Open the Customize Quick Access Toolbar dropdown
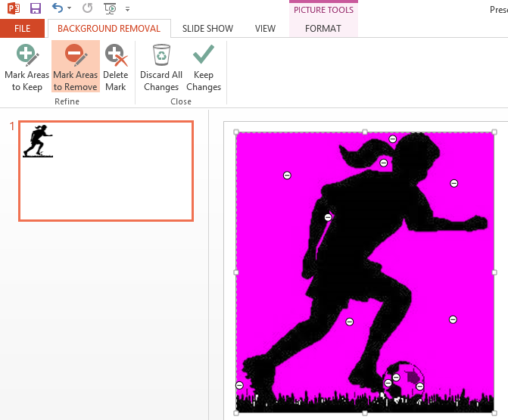 tap(127, 9)
